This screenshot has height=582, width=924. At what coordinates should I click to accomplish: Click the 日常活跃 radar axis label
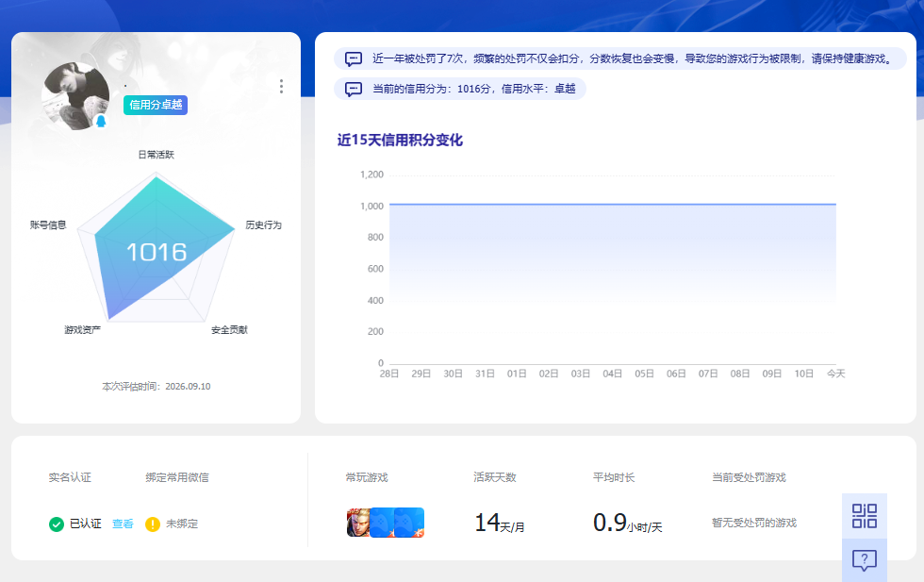(157, 155)
